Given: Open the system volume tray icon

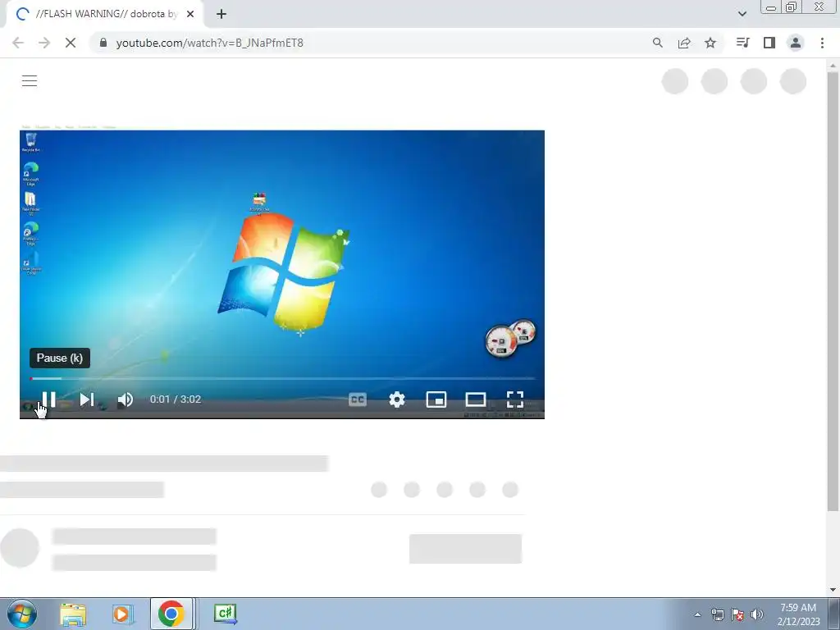Looking at the screenshot, I should [x=757, y=614].
